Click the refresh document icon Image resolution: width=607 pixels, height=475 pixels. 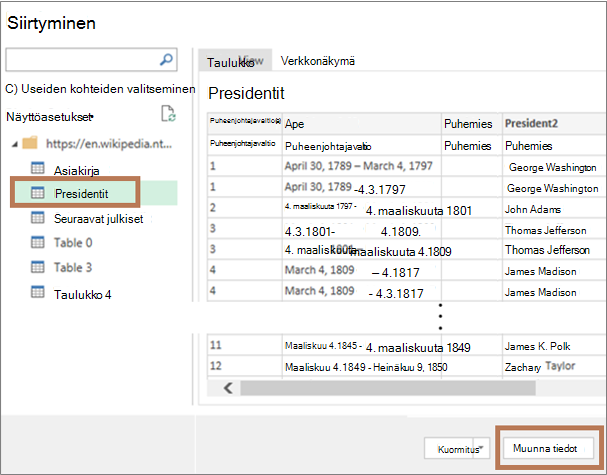(168, 113)
